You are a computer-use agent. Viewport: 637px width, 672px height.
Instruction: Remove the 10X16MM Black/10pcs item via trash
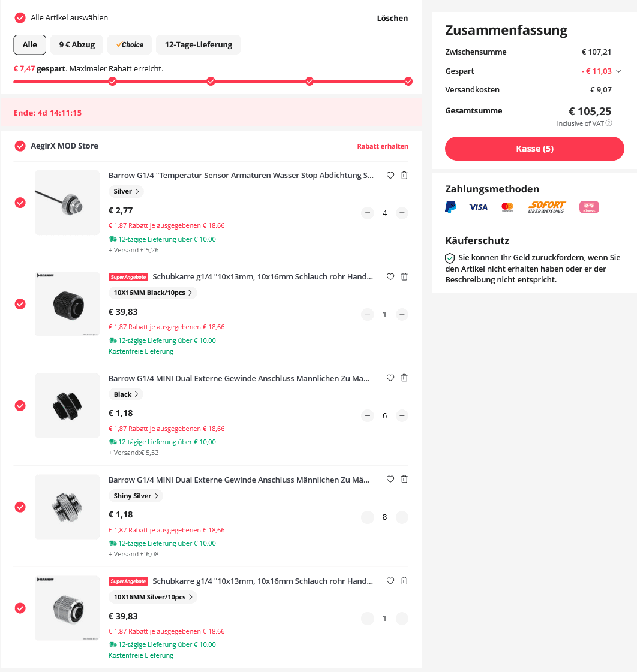pyautogui.click(x=404, y=276)
